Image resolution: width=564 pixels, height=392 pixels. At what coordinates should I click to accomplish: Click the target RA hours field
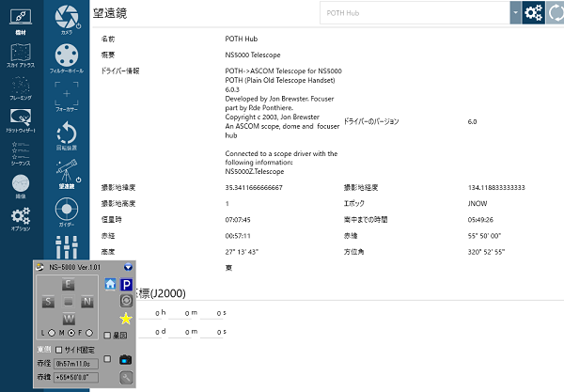click(x=150, y=313)
